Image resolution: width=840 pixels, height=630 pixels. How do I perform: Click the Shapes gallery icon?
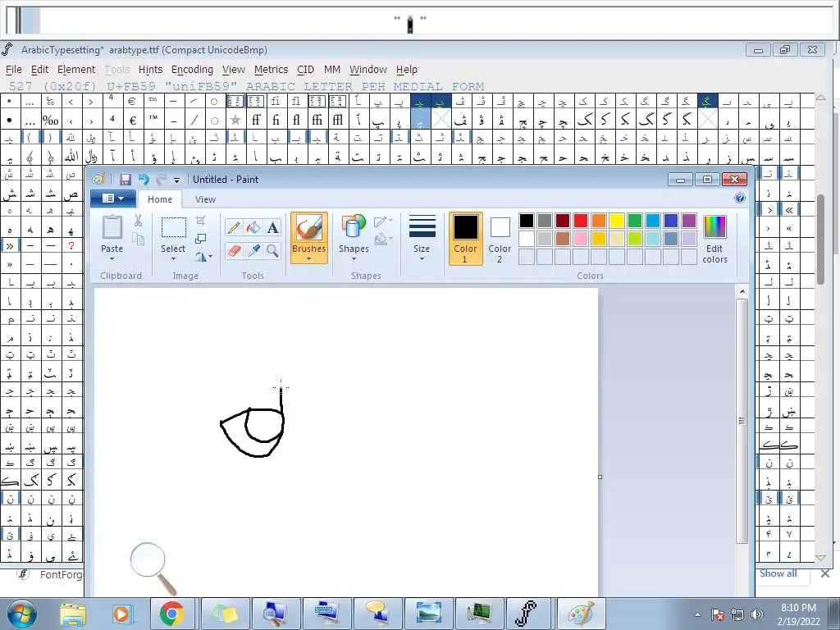pos(354,227)
